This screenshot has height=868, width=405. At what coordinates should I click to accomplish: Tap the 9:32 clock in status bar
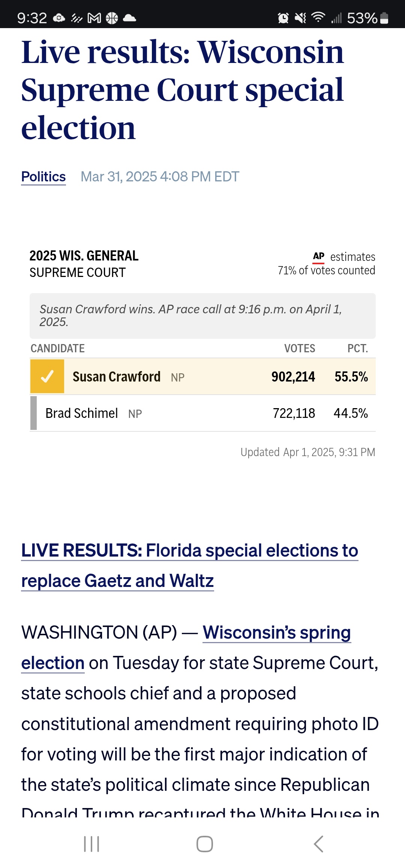[x=32, y=18]
